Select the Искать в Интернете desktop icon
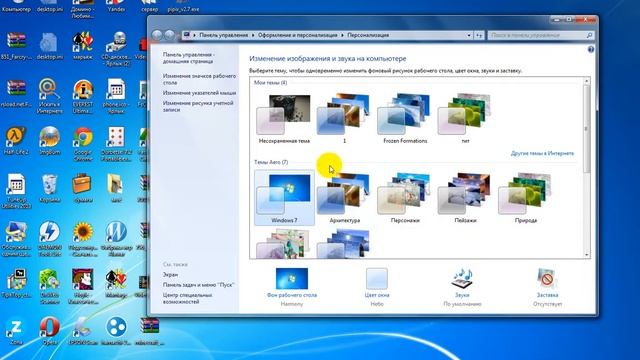This screenshot has height=360, width=640. pos(49,96)
